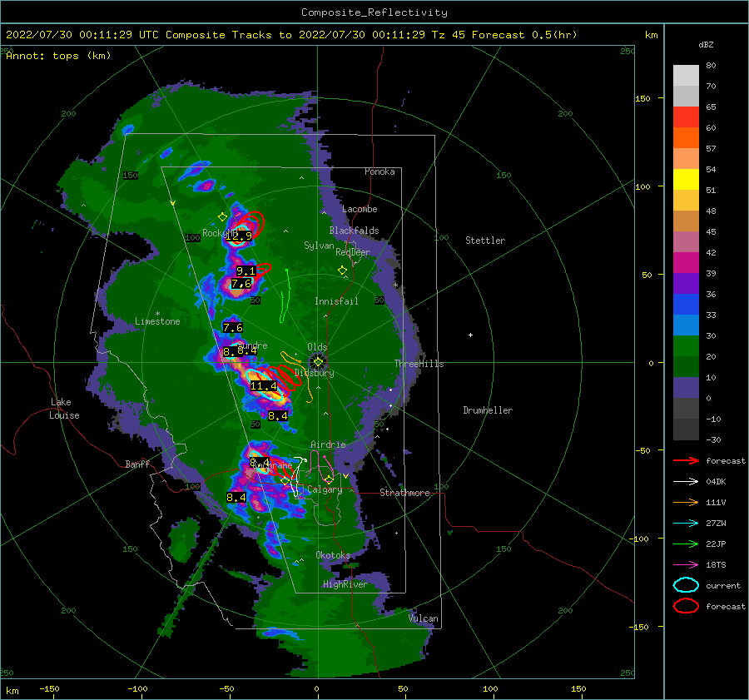Viewport: 749px width, 700px height.
Task: Click the 7.6 tops label above Sundre
Action: [x=233, y=328]
